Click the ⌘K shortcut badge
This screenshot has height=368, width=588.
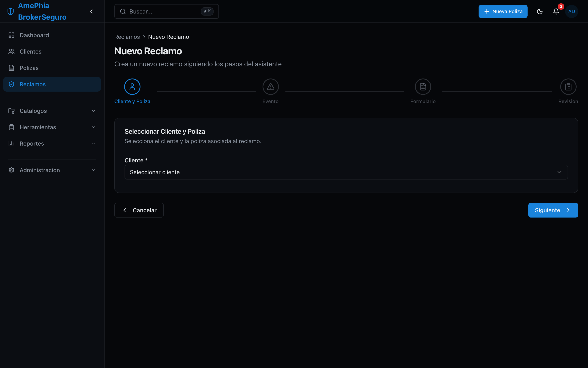tap(207, 11)
